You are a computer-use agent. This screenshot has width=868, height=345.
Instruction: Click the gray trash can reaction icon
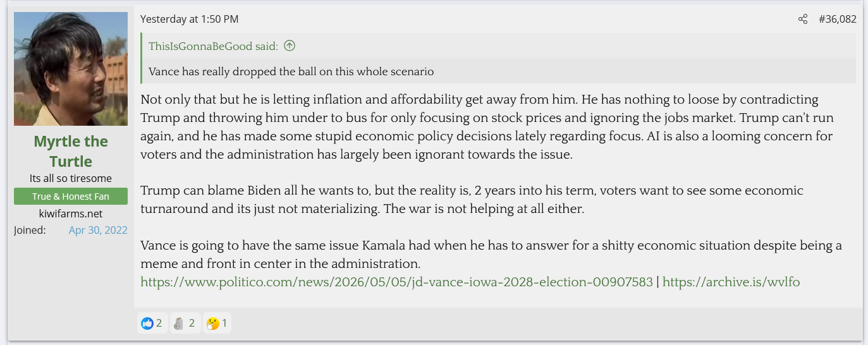coord(178,324)
